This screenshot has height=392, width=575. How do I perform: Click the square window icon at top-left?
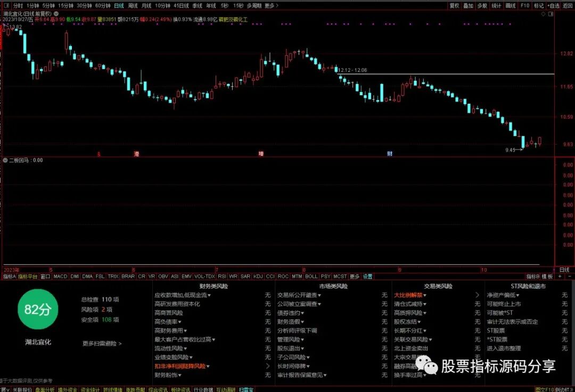coord(6,5)
